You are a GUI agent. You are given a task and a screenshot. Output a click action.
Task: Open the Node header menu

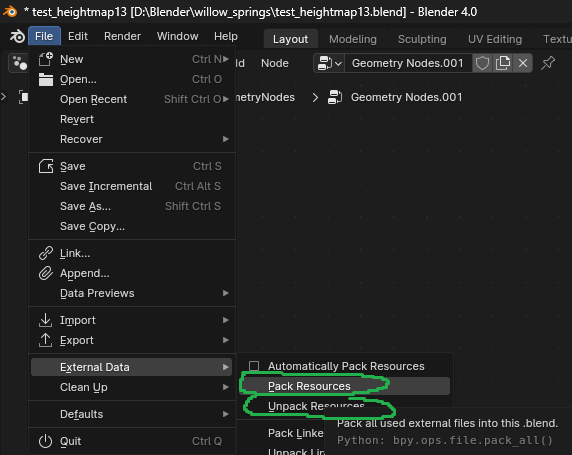(275, 63)
